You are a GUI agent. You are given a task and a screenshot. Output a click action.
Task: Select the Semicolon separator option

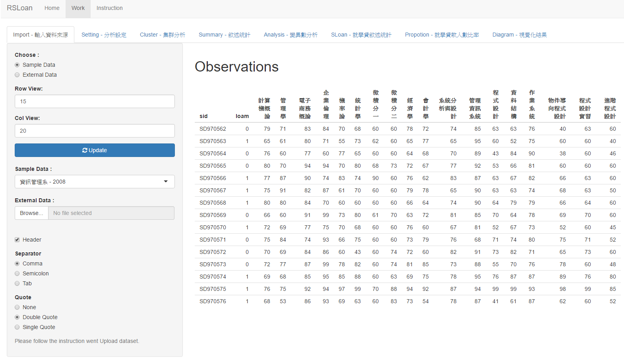[x=17, y=273]
